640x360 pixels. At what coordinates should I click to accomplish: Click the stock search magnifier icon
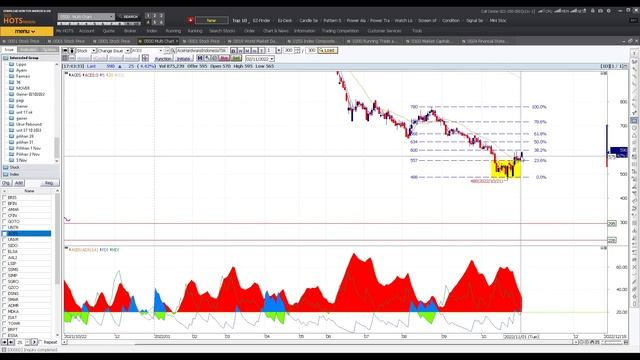[173, 51]
